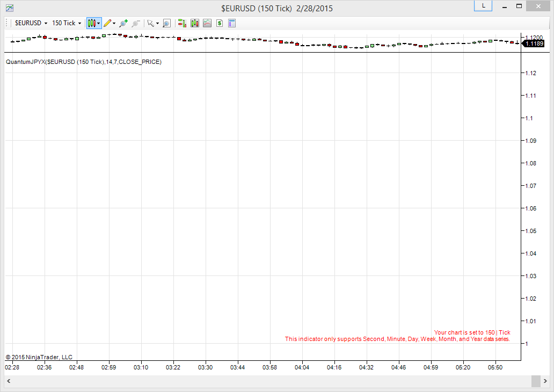554x392 pixels.
Task: Click the 1.01 price axis label
Action: tap(531, 321)
